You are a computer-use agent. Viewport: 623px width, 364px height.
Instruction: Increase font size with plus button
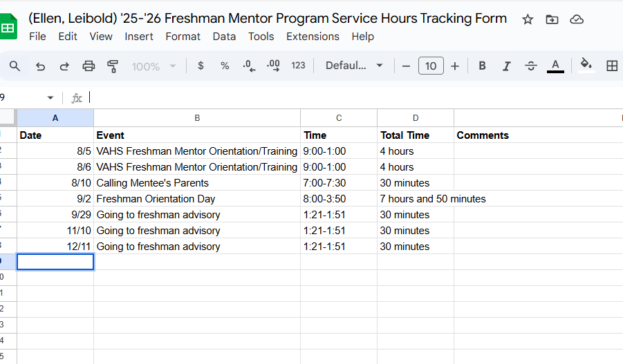pyautogui.click(x=454, y=66)
